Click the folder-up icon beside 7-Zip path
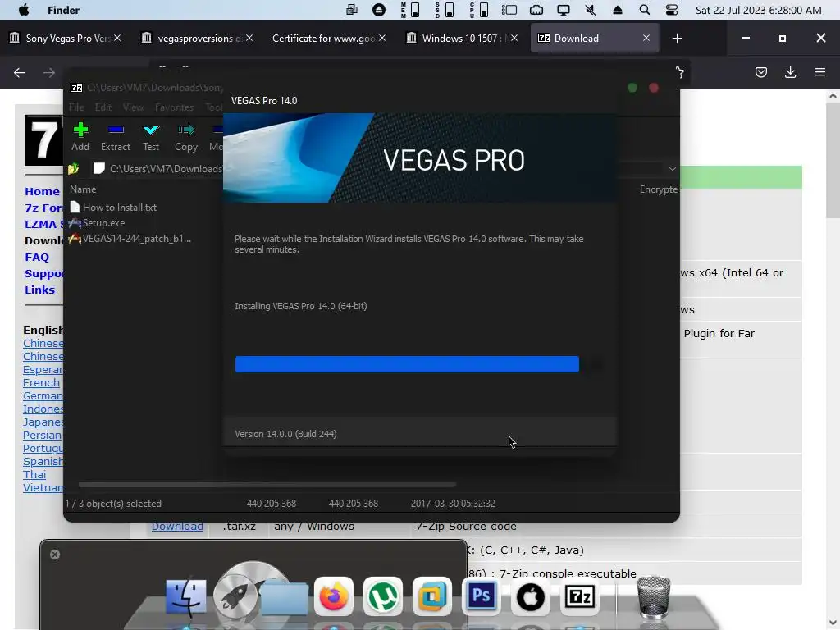840x630 pixels. (x=73, y=169)
